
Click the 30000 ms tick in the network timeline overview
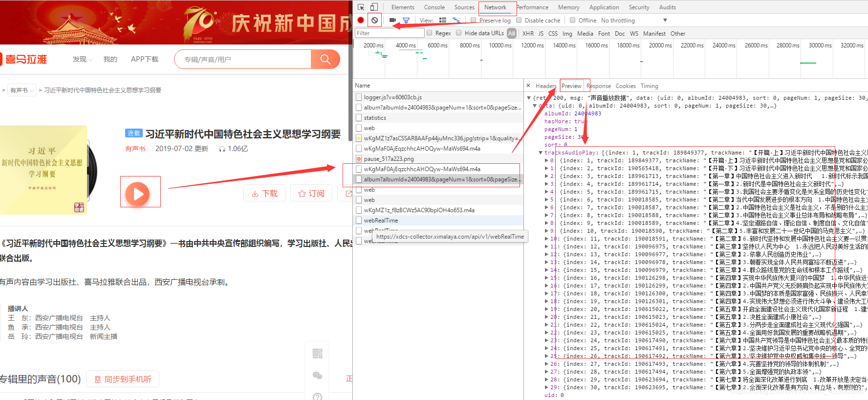point(820,45)
